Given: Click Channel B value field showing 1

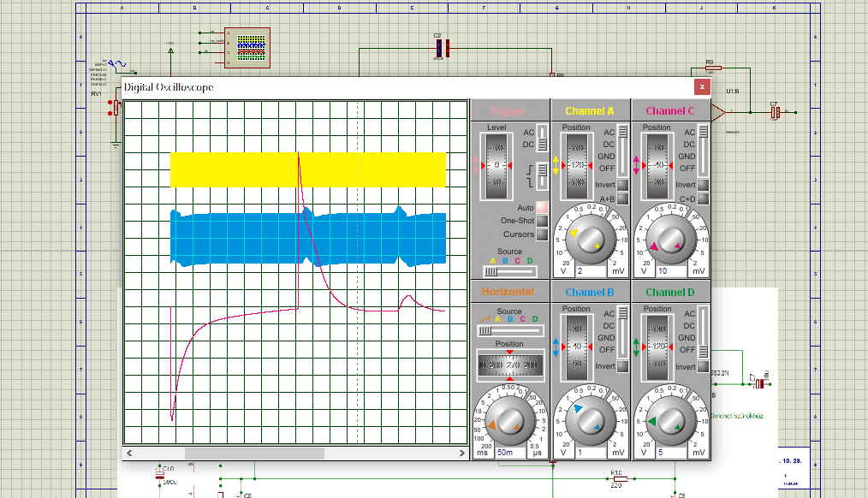Looking at the screenshot, I should tap(592, 453).
